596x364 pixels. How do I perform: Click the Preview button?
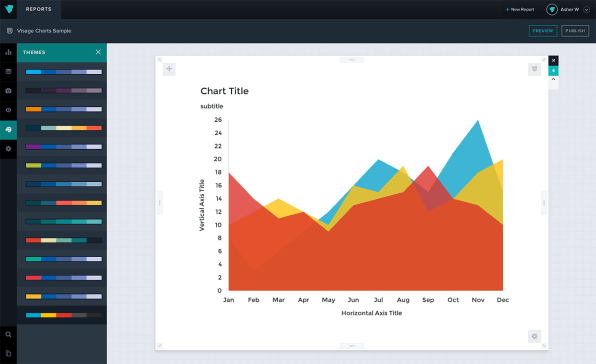pos(543,31)
